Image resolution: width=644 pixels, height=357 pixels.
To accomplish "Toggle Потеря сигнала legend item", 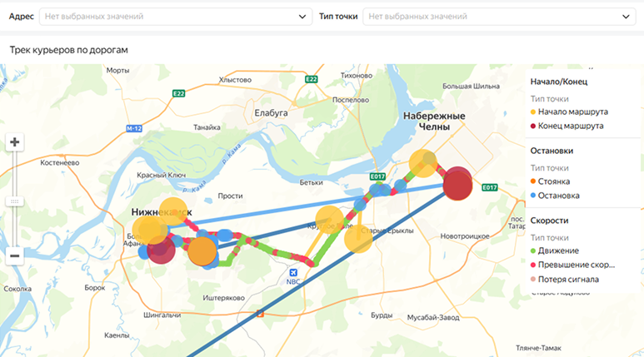I will tap(564, 280).
